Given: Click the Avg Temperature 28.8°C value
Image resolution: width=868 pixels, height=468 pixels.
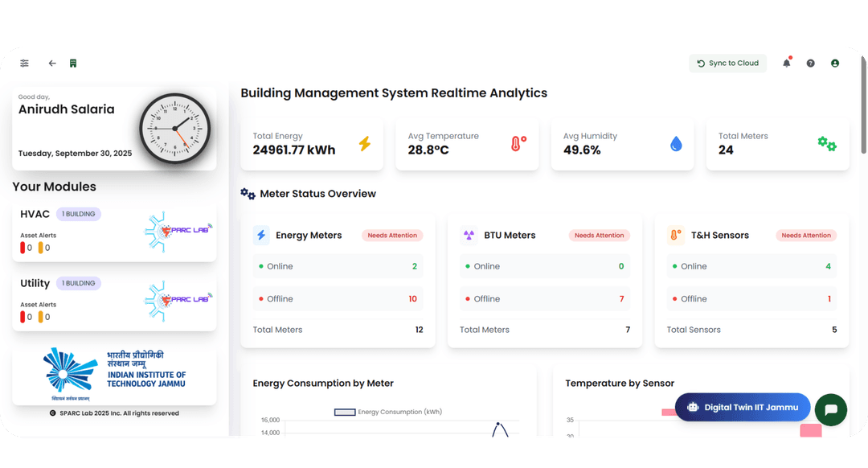Looking at the screenshot, I should 428,150.
